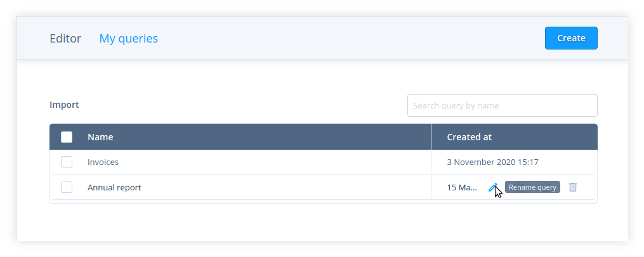The height and width of the screenshot is (257, 644).
Task: Click empty space in the Annual report name cell
Action: [286, 187]
